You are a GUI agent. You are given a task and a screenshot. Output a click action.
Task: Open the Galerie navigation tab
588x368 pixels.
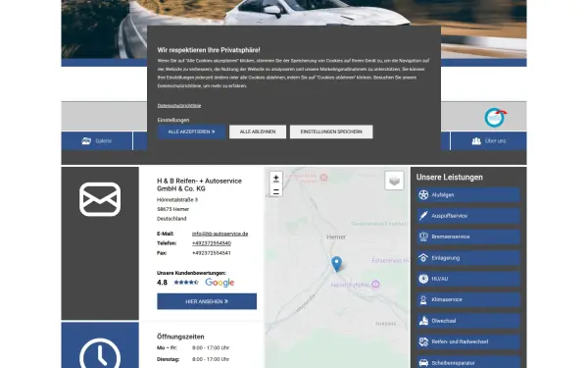pos(97,141)
